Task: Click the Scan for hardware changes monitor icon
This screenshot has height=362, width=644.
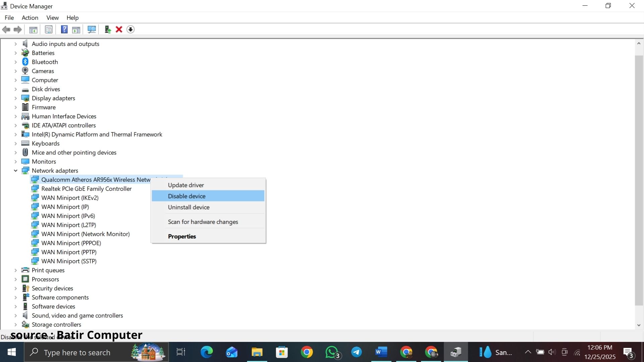Action: tap(92, 29)
